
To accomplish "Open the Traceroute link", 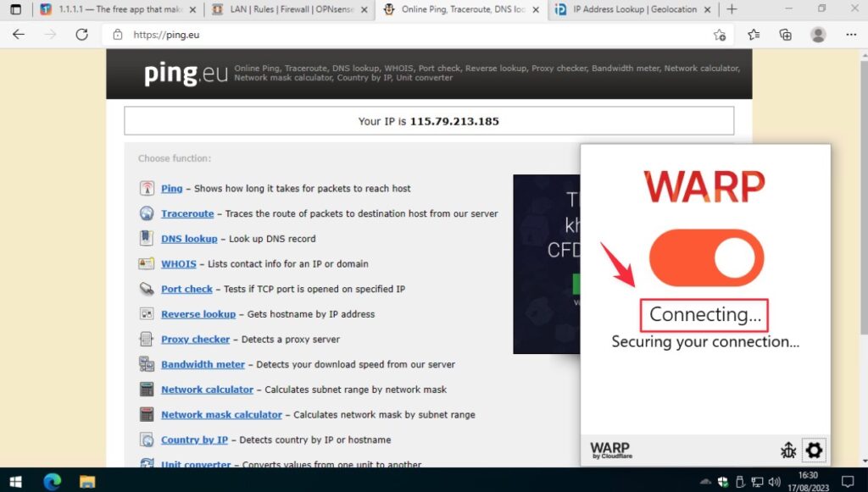I will tap(187, 213).
